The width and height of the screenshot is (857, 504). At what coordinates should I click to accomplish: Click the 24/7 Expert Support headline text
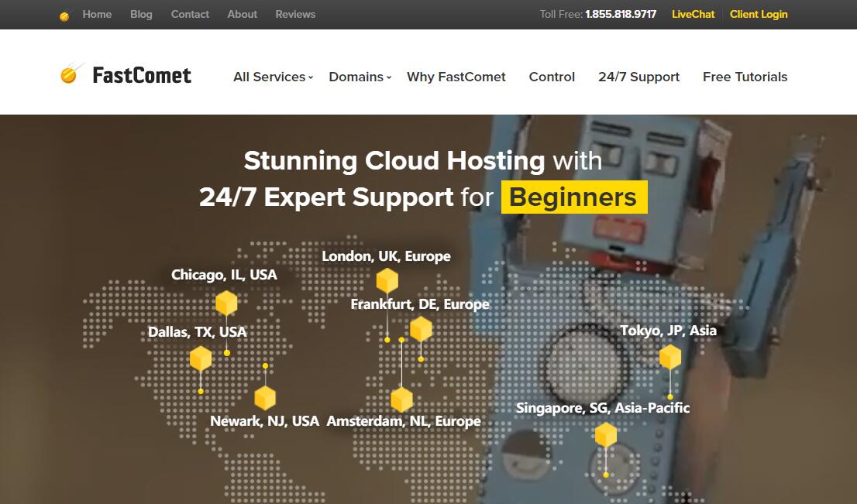(326, 197)
